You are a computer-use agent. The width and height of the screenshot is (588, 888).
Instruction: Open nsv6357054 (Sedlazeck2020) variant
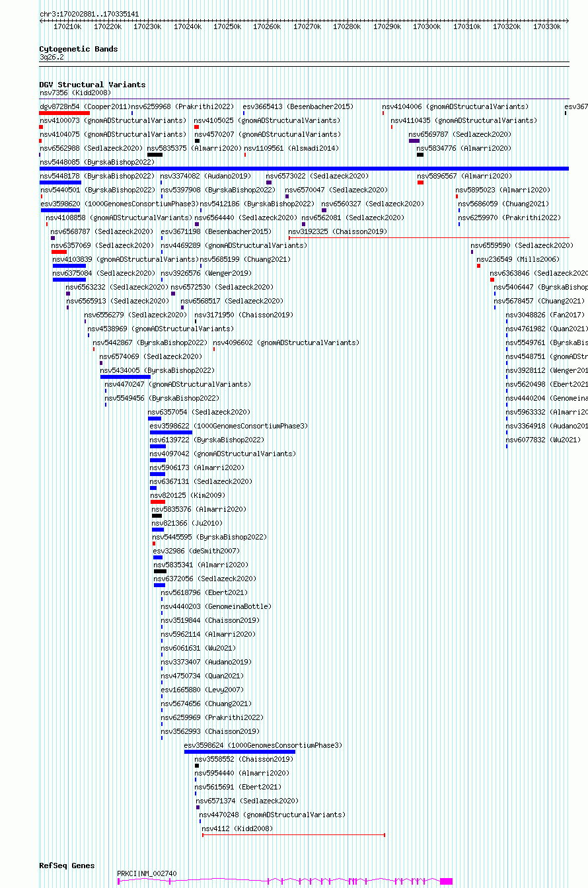click(x=199, y=412)
